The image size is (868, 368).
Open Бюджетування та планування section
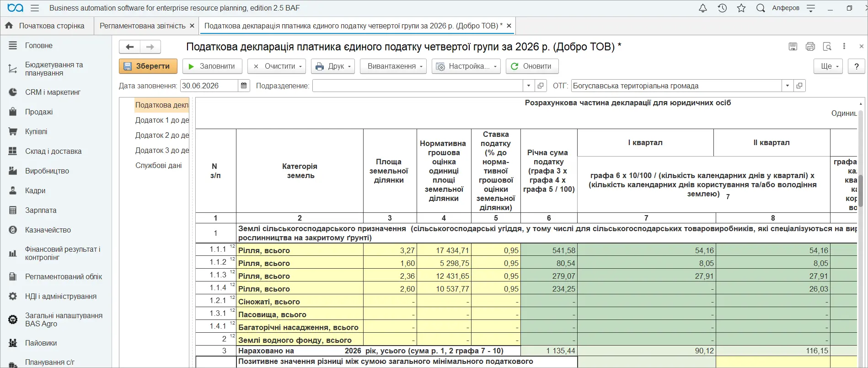pos(54,69)
